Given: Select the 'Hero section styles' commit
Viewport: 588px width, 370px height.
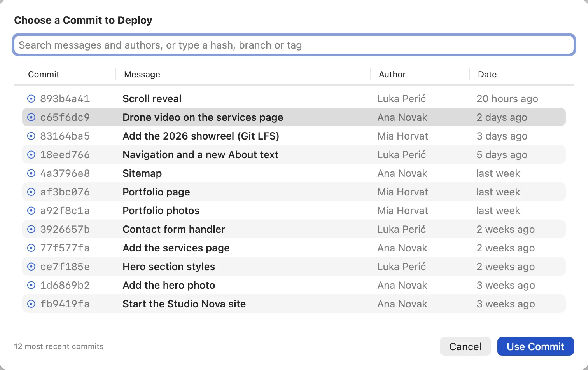Looking at the screenshot, I should (x=169, y=267).
